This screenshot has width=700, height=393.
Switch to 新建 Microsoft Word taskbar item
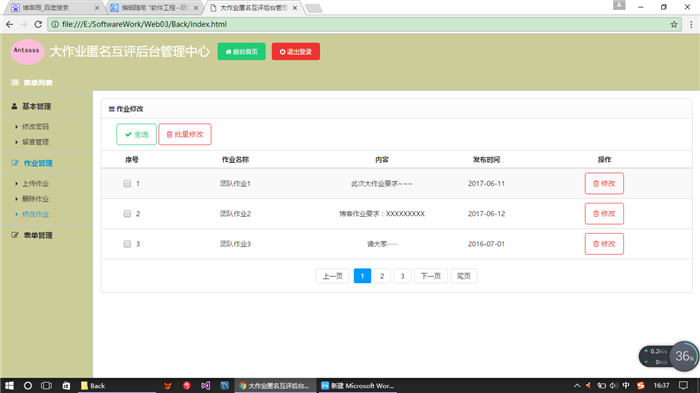358,385
